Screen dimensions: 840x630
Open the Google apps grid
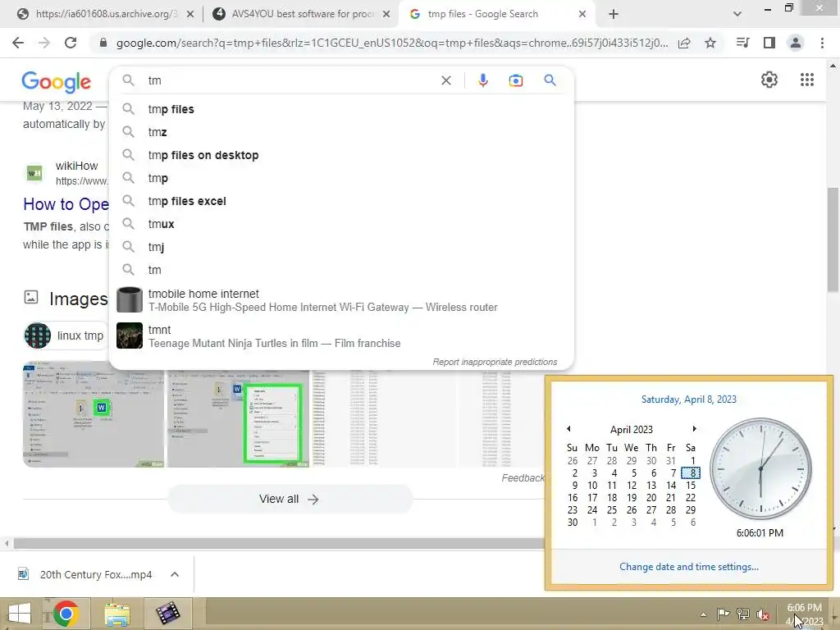(x=807, y=80)
